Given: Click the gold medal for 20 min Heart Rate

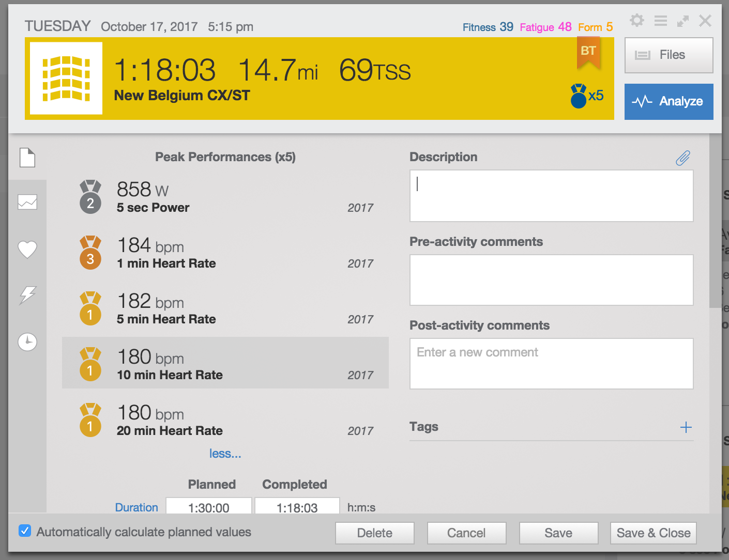Looking at the screenshot, I should 90,419.
